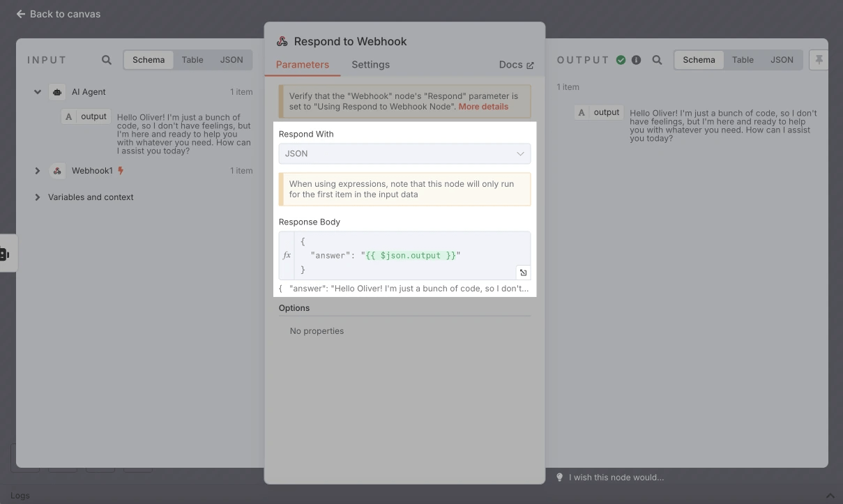
Task: Click the 'No properties' text under Options
Action: [317, 331]
